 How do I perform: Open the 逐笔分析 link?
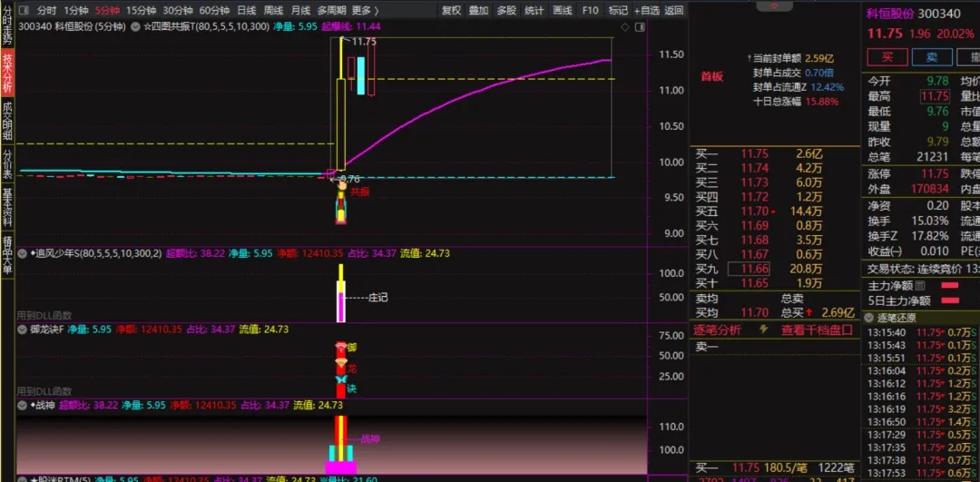717,330
